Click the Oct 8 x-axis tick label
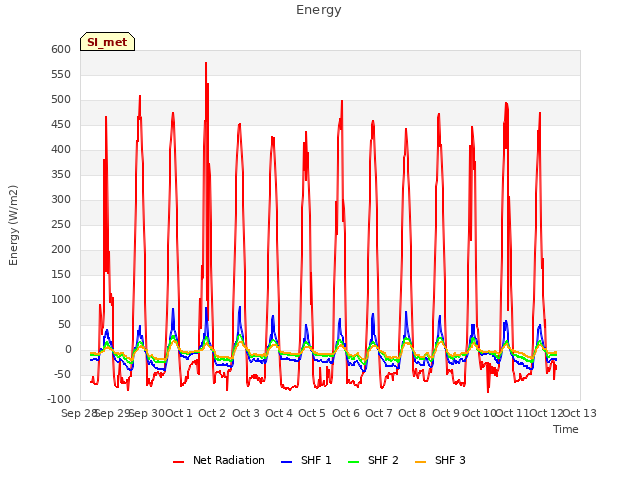 pyautogui.click(x=412, y=413)
